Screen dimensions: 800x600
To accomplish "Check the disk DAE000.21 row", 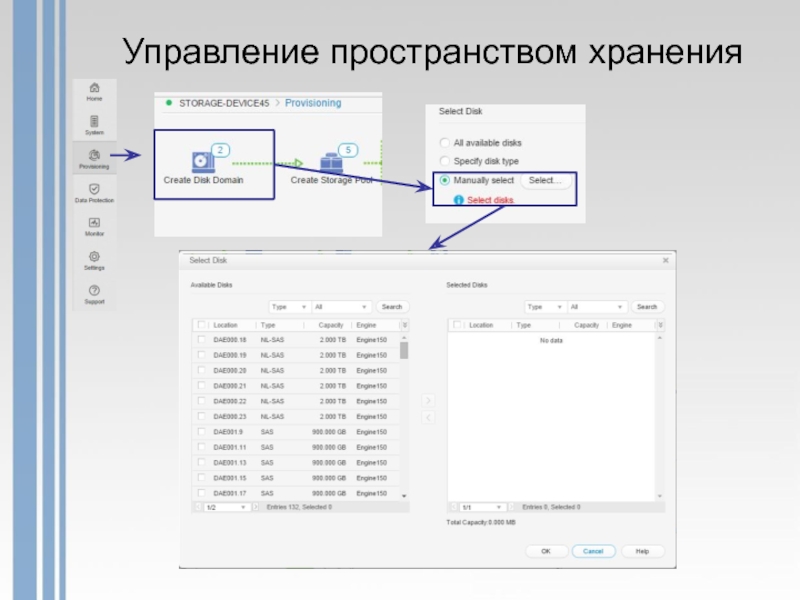I will (202, 385).
